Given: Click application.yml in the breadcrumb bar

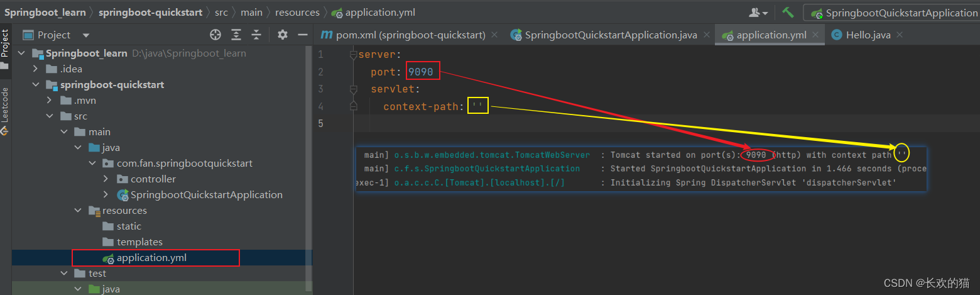Looking at the screenshot, I should click(x=380, y=12).
